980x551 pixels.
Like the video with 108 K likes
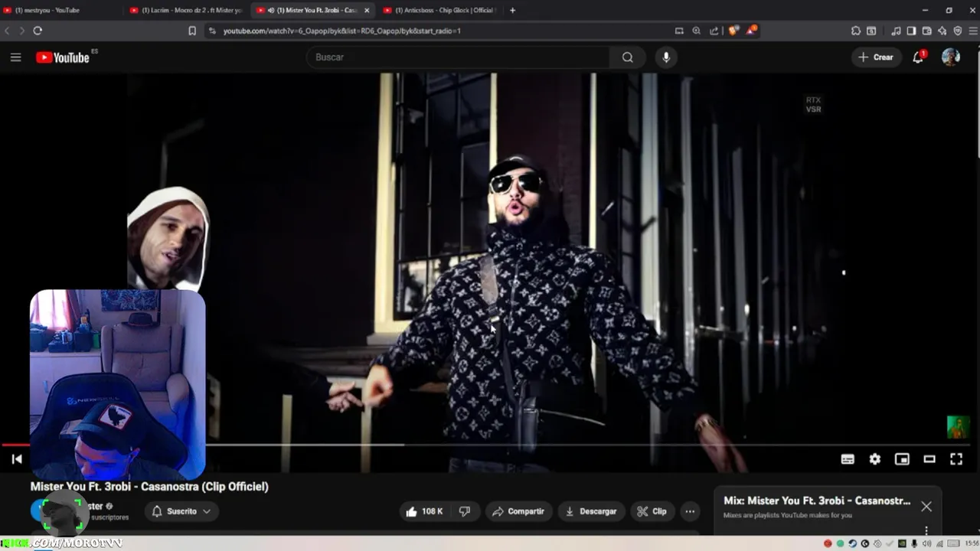coord(425,511)
